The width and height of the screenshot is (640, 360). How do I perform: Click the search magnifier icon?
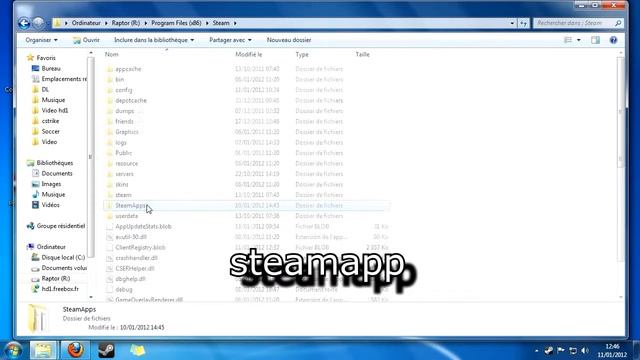[618, 23]
